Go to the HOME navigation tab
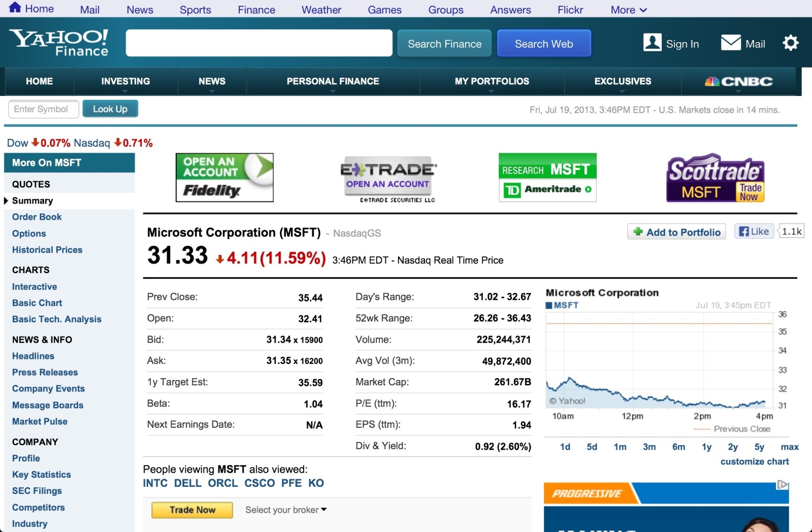 pyautogui.click(x=39, y=82)
